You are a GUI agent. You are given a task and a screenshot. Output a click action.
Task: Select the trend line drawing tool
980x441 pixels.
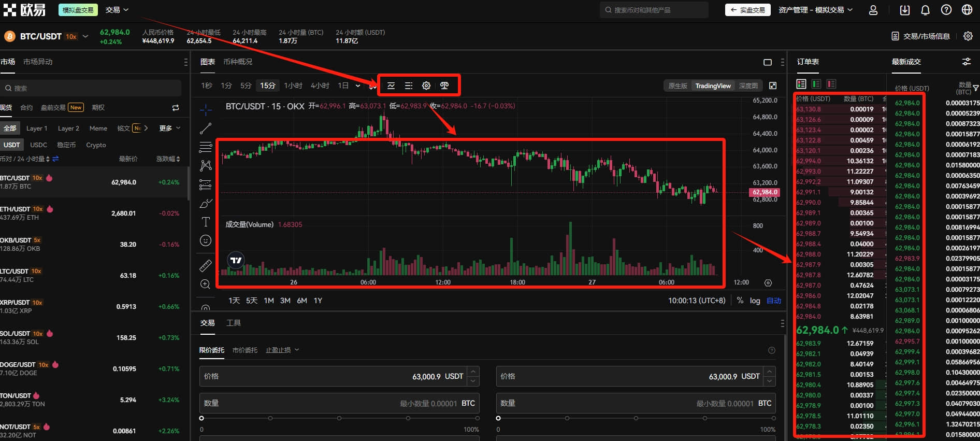206,128
